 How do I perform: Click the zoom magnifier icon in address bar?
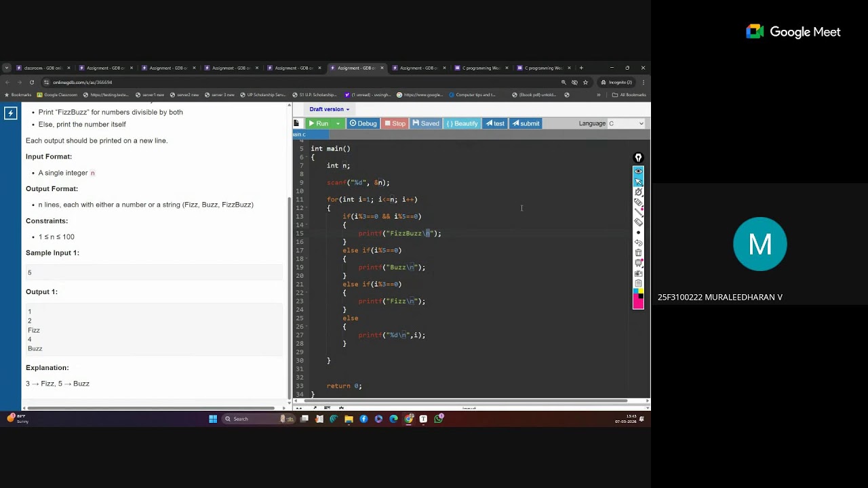click(564, 82)
